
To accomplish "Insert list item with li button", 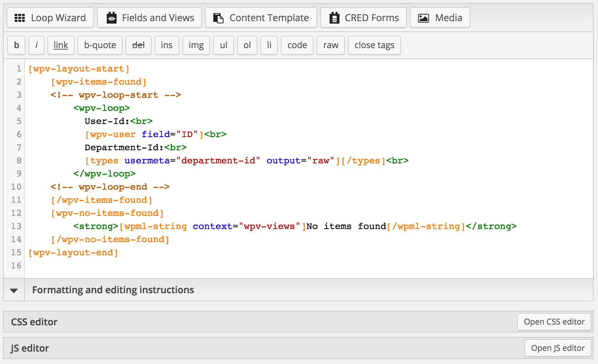I will [x=269, y=45].
